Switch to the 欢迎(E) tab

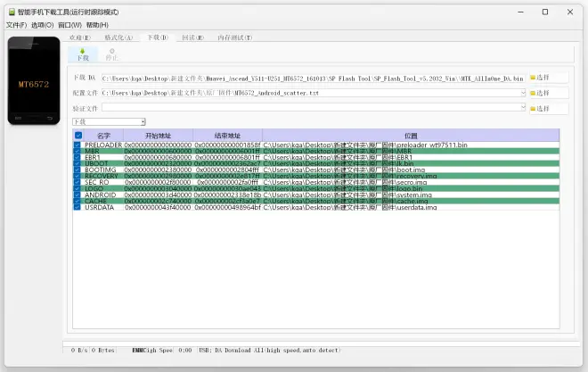[x=80, y=37]
